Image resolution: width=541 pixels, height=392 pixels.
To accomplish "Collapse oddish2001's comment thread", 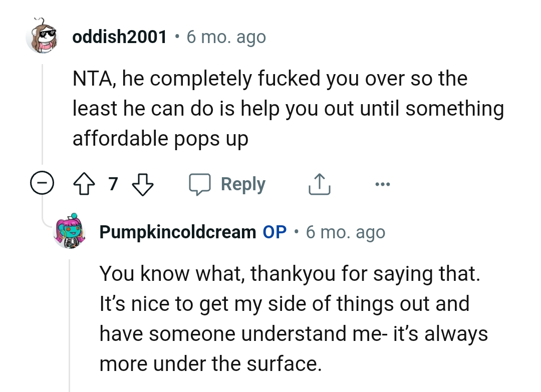I will click(43, 182).
